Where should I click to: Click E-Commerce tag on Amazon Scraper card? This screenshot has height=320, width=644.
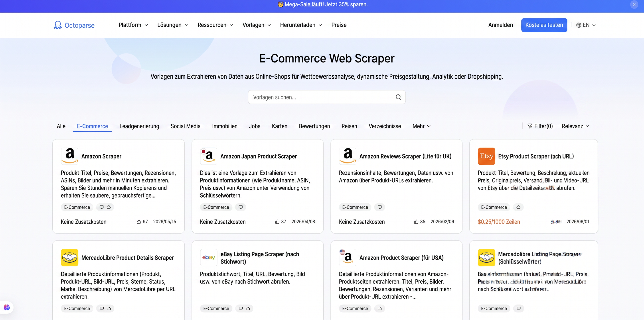point(77,207)
